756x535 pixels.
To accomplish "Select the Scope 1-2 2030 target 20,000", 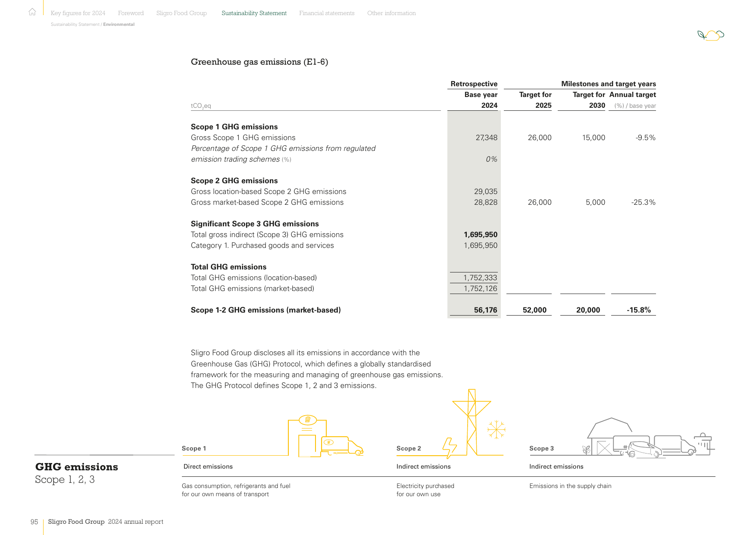I will [588, 310].
